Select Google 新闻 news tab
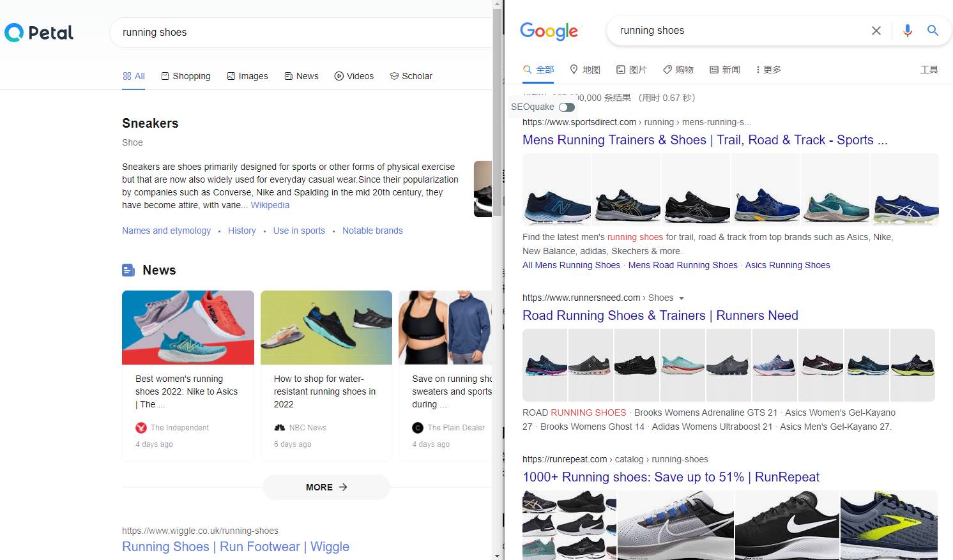This screenshot has width=953, height=560. (725, 70)
